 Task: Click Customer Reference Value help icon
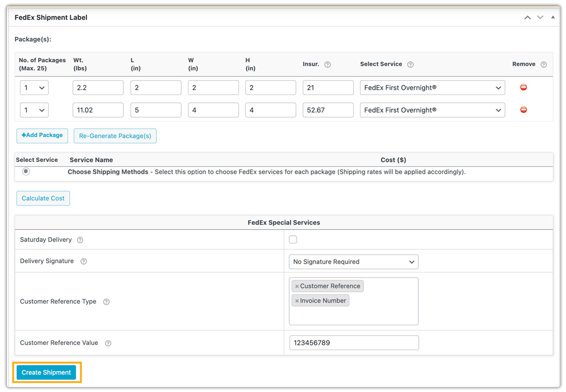(x=108, y=343)
